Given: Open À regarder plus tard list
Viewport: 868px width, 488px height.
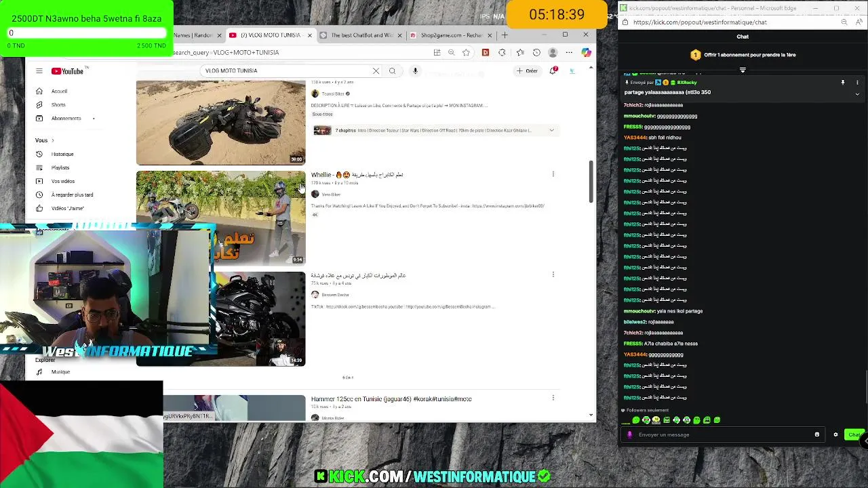Looking at the screenshot, I should coord(72,195).
